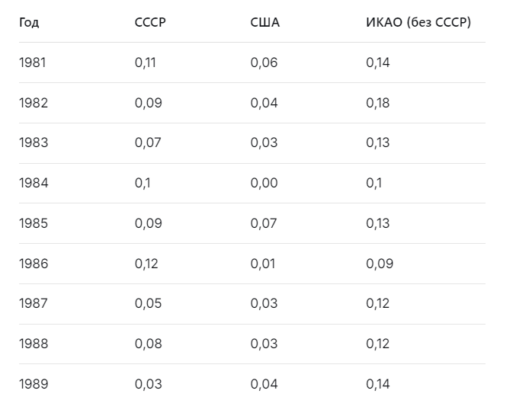This screenshot has height=400, width=532.
Task: Click СССР value 0,08 for 1988
Action: 149,344
